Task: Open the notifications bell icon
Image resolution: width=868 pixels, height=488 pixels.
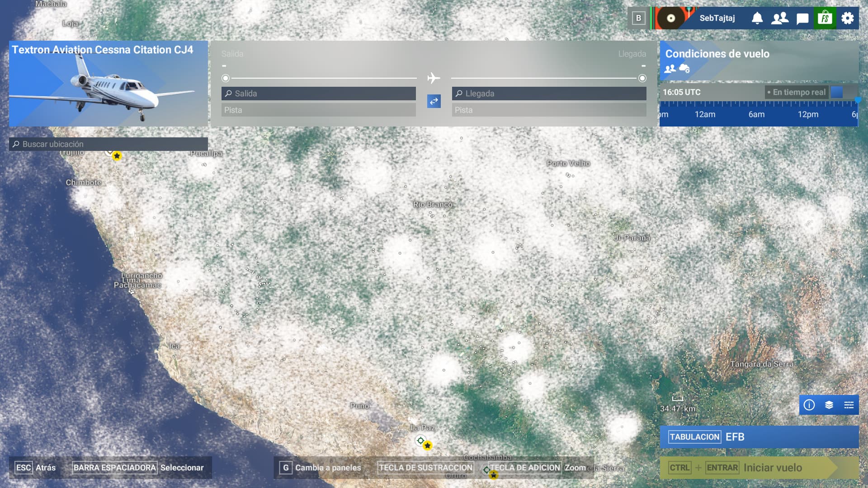Action: [x=757, y=18]
